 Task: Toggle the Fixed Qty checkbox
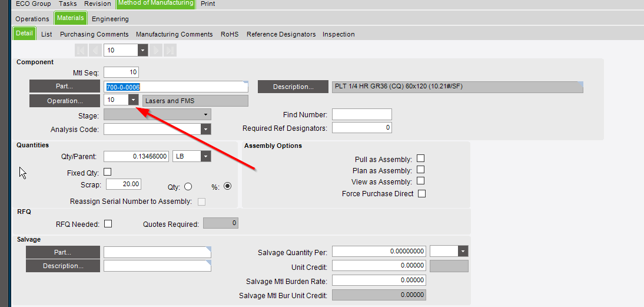pos(108,172)
